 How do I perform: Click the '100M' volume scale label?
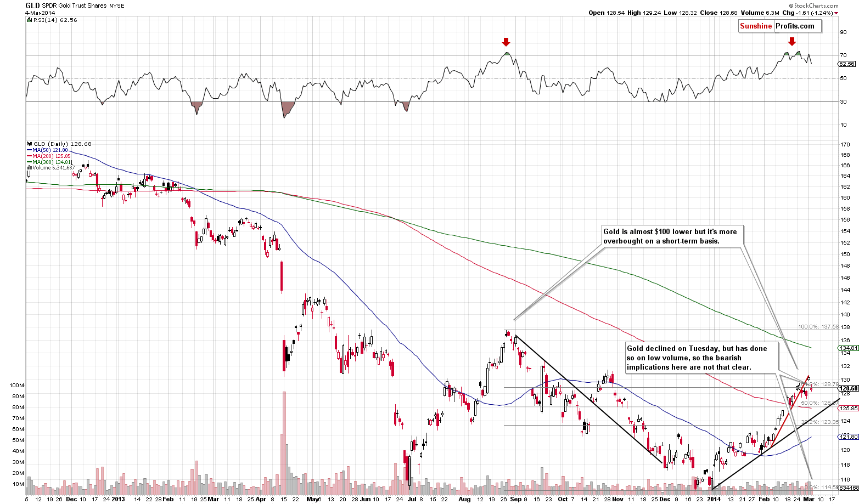[x=17, y=385]
